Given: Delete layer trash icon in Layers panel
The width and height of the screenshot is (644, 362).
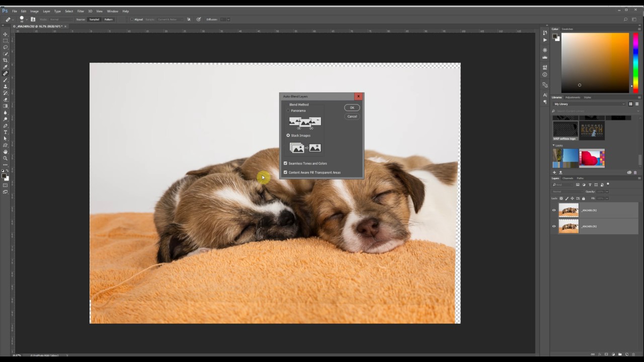Looking at the screenshot, I should coord(633,354).
